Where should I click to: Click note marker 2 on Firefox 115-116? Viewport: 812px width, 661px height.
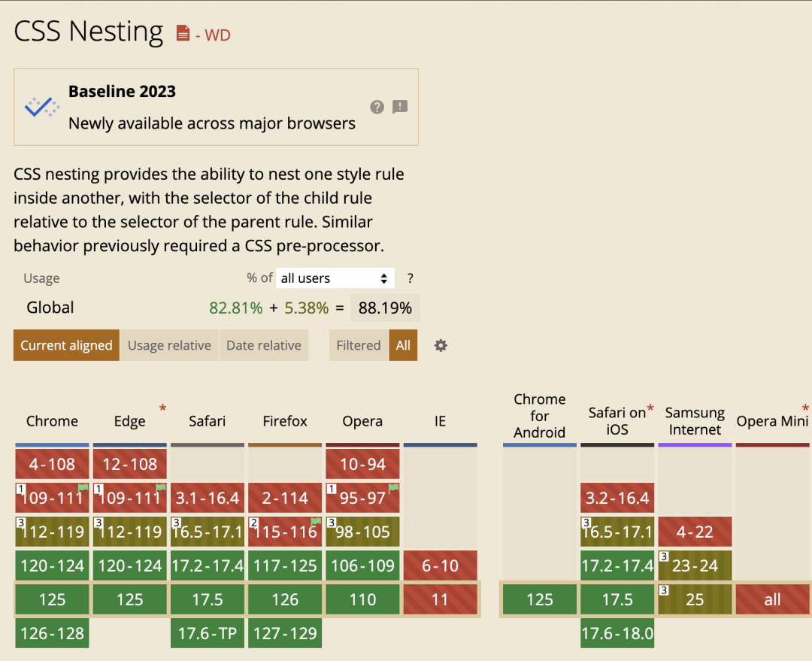click(254, 522)
